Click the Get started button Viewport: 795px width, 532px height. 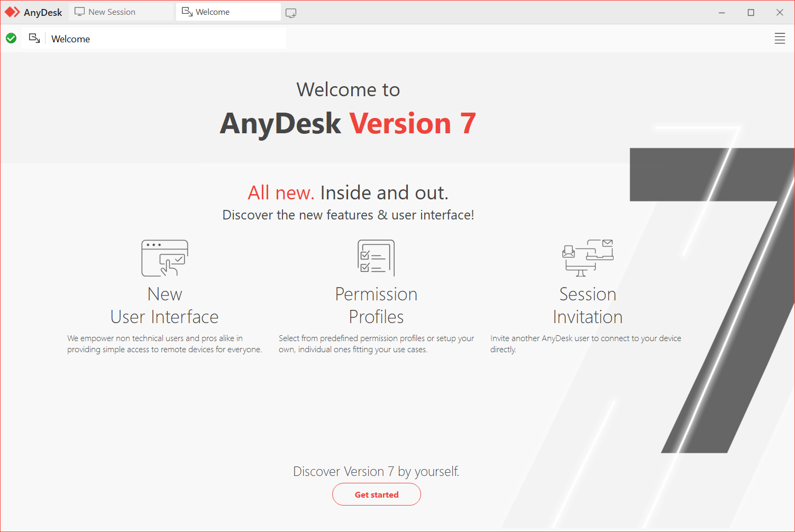(377, 494)
